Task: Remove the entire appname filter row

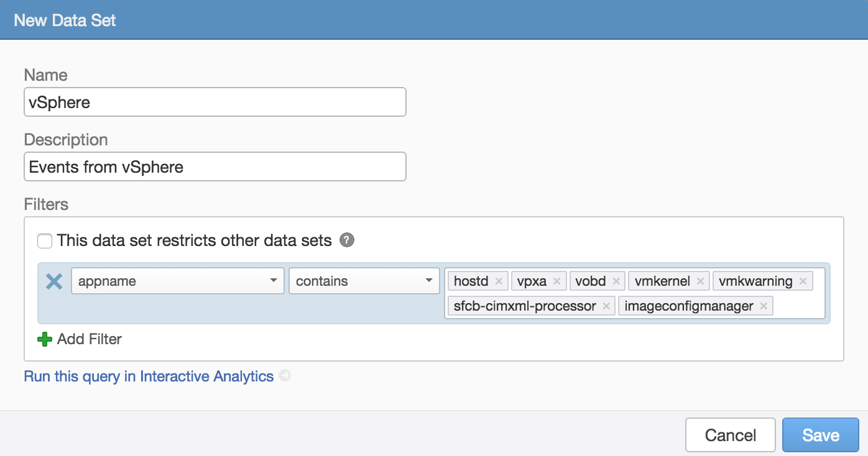Action: [53, 281]
